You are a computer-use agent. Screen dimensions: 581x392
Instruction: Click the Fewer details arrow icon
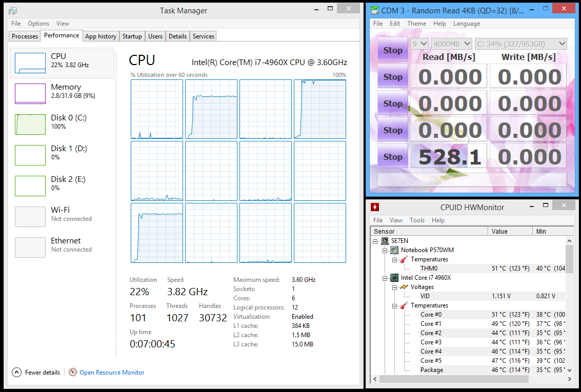point(17,372)
